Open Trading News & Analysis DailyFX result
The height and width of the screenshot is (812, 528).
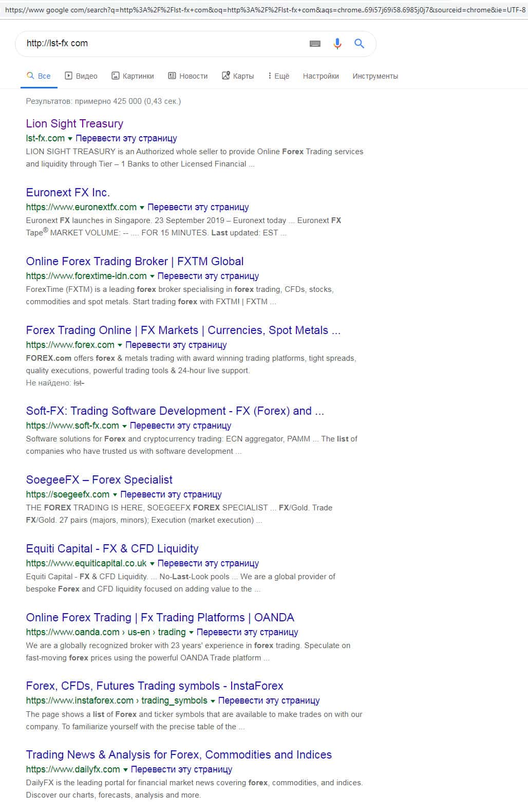[x=179, y=754]
